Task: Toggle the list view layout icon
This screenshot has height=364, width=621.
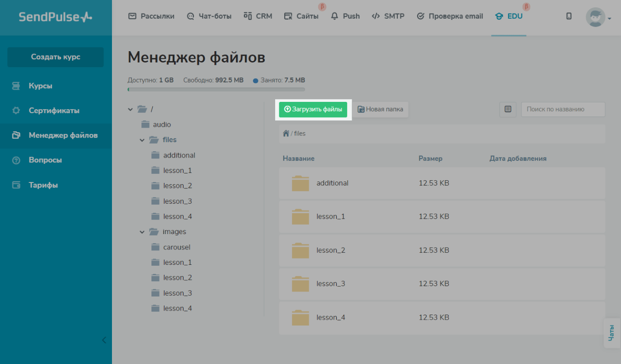Action: click(x=508, y=109)
